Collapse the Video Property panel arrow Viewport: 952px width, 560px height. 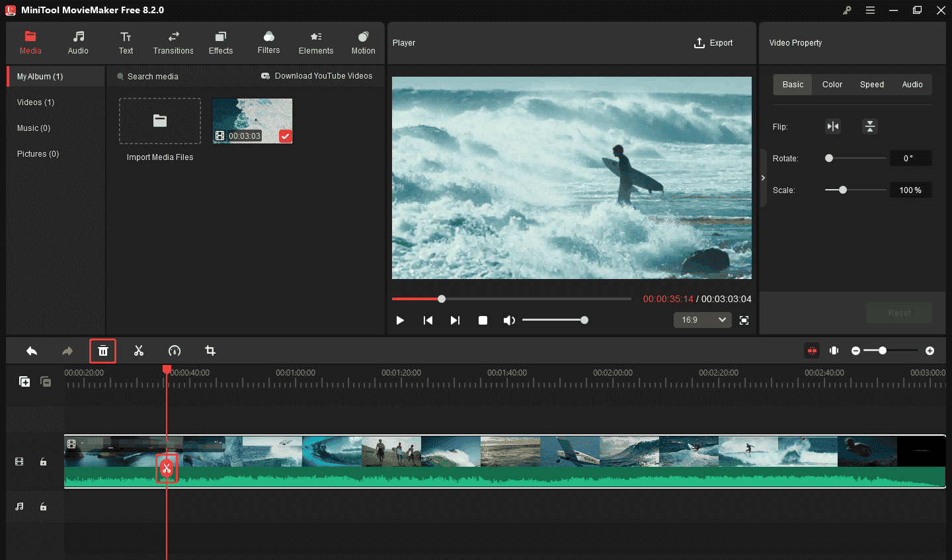coord(763,178)
